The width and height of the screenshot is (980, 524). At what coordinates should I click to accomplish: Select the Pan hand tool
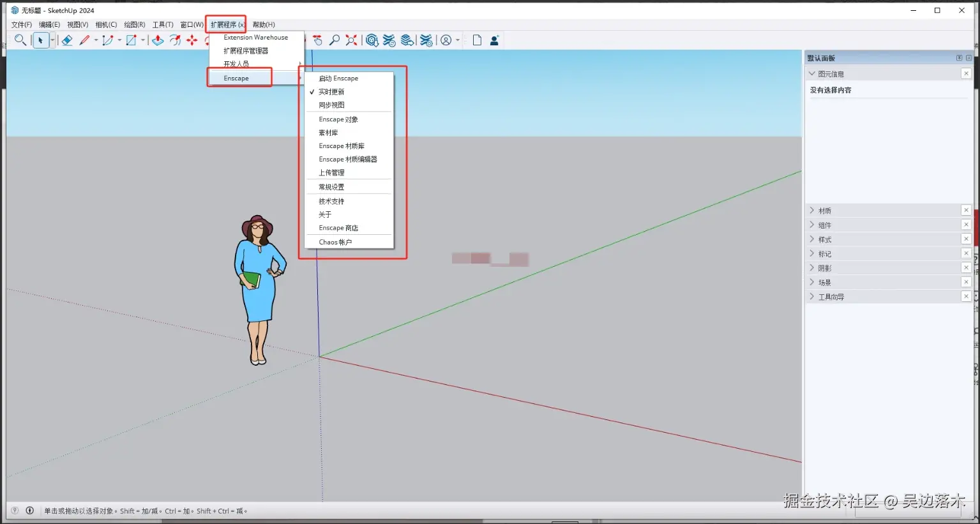click(317, 40)
